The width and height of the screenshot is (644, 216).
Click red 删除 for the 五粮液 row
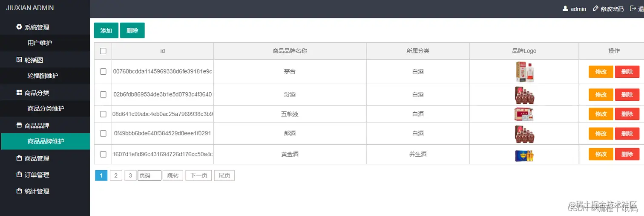click(627, 114)
